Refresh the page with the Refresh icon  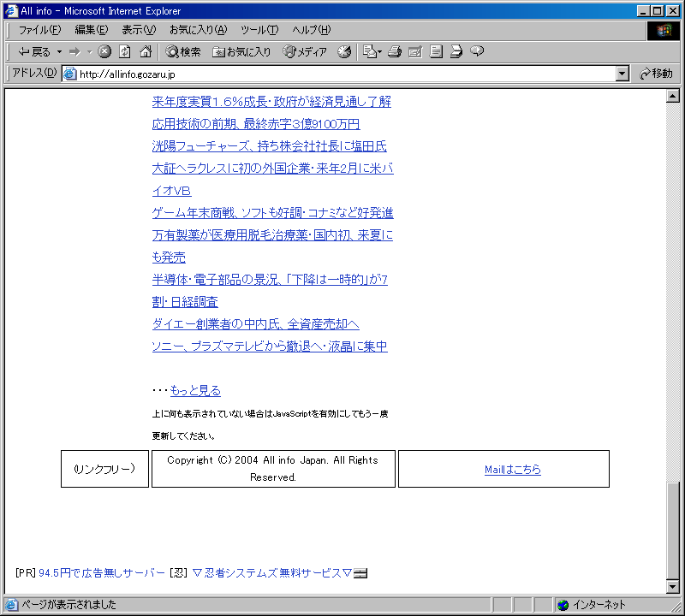(125, 51)
